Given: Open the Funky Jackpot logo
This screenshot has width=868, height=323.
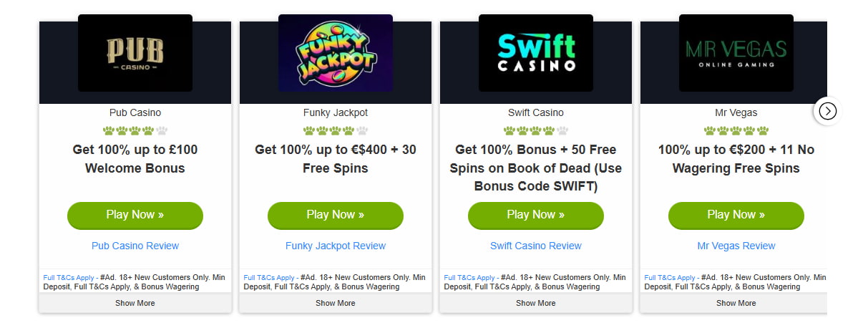Looking at the screenshot, I should (336, 53).
